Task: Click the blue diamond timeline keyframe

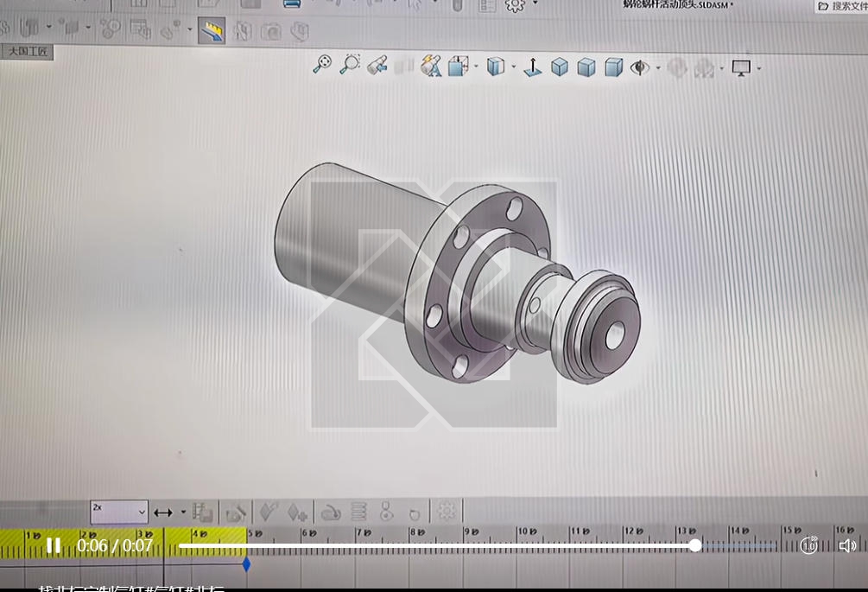Action: point(247,564)
